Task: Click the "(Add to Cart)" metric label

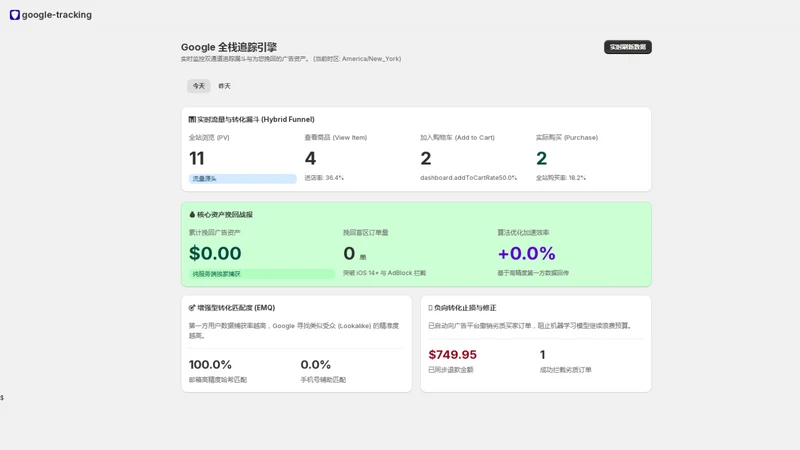Action: 457,137
